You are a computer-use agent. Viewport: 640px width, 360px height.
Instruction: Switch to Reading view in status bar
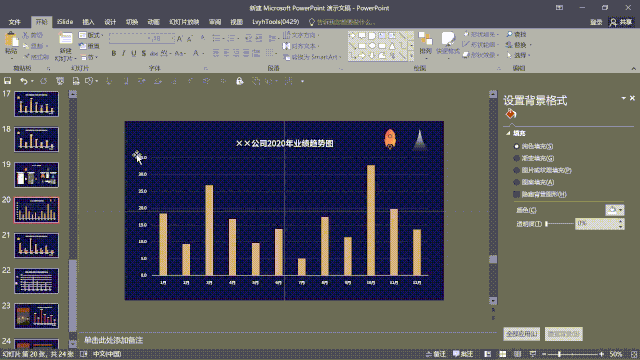[x=518, y=354]
